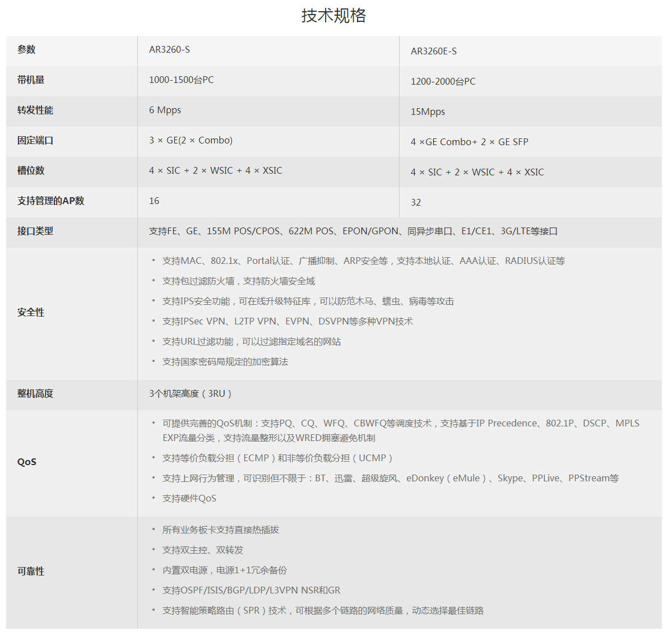This screenshot has height=636, width=672.
Task: Select the 可靠性 row label
Action: [31, 572]
